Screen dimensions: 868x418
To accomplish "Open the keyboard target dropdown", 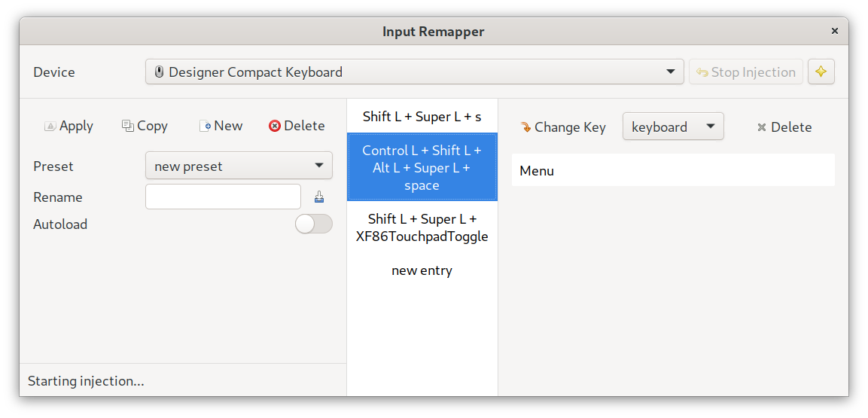I will [x=673, y=127].
